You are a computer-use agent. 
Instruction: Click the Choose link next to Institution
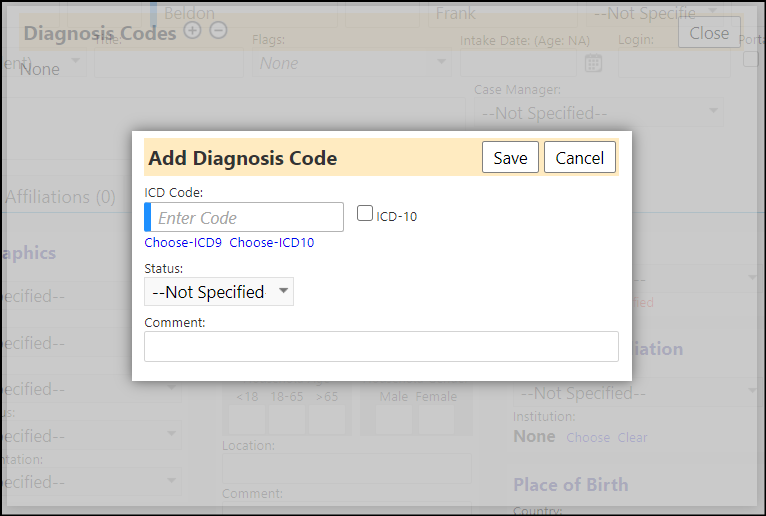(588, 437)
